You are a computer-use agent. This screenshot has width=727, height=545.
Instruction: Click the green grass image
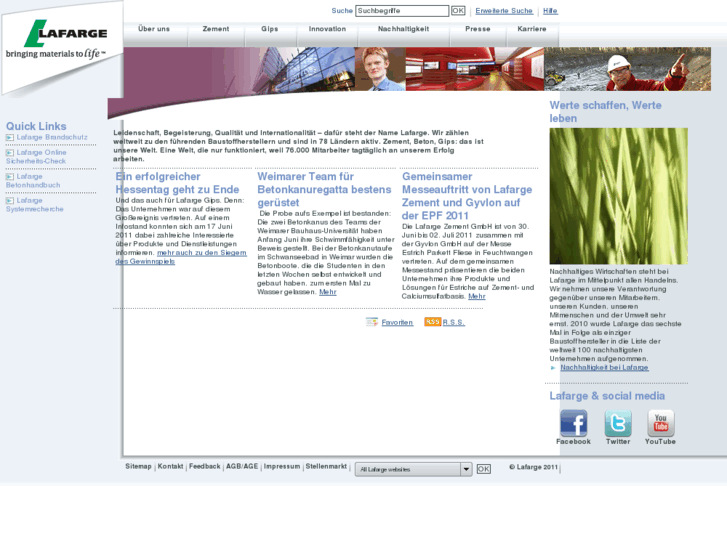pos(619,196)
